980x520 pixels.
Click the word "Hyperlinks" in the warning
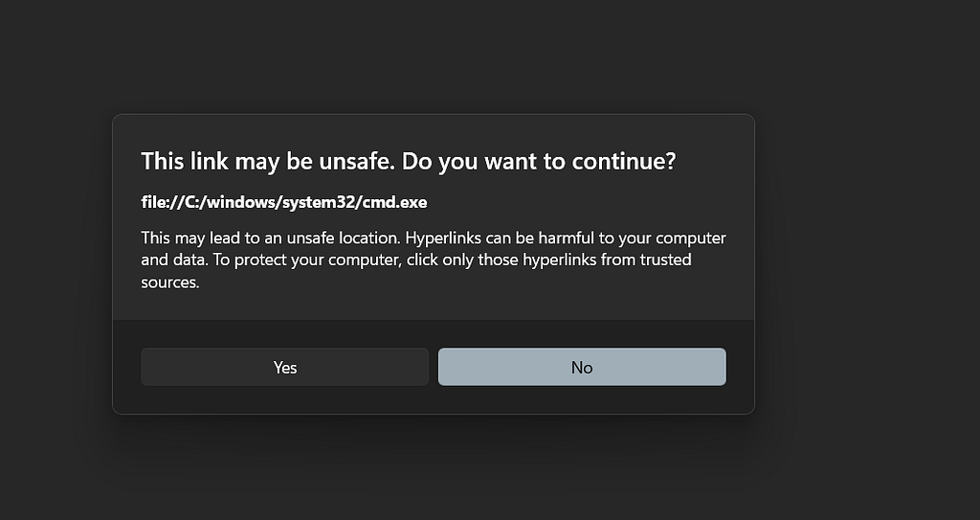[x=430, y=237]
